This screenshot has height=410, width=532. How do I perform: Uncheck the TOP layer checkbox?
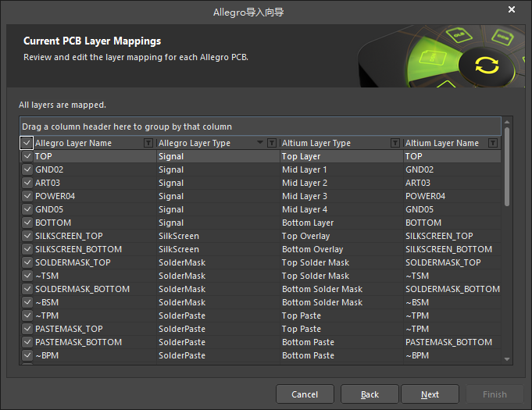(x=27, y=156)
